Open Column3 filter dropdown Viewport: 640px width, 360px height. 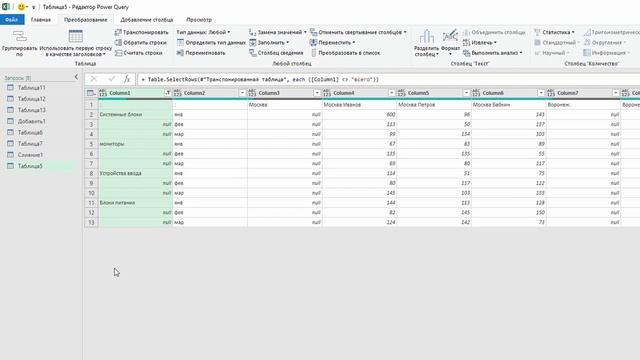[x=317, y=93]
